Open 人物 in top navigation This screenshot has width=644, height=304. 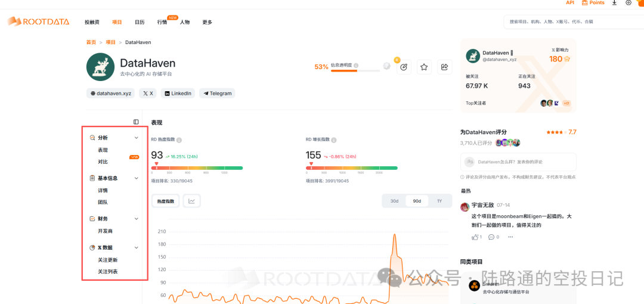[185, 22]
